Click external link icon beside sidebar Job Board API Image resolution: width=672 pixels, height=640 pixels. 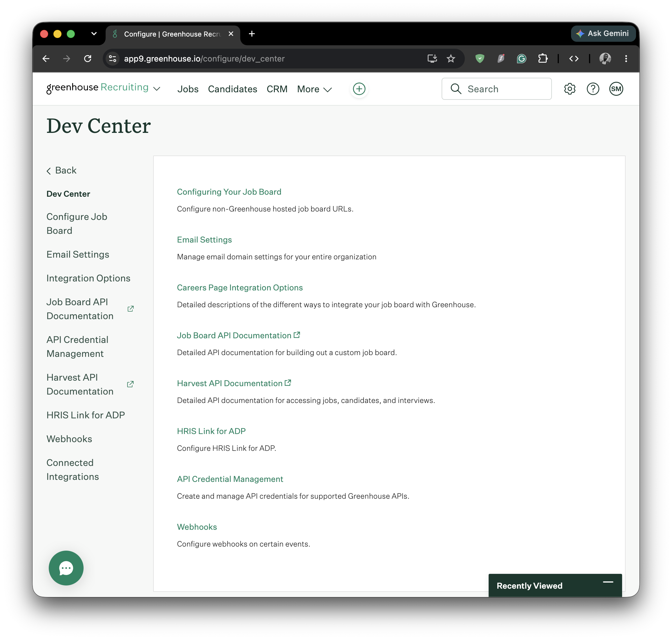click(x=130, y=309)
